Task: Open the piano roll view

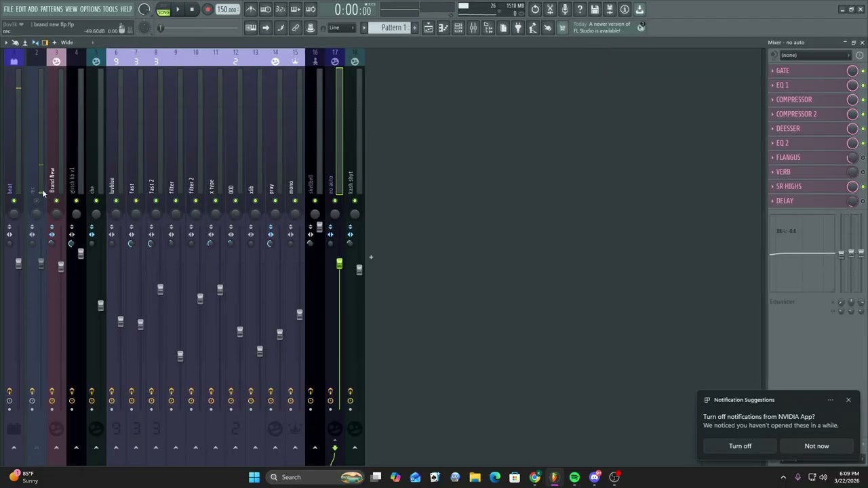Action: click(443, 28)
